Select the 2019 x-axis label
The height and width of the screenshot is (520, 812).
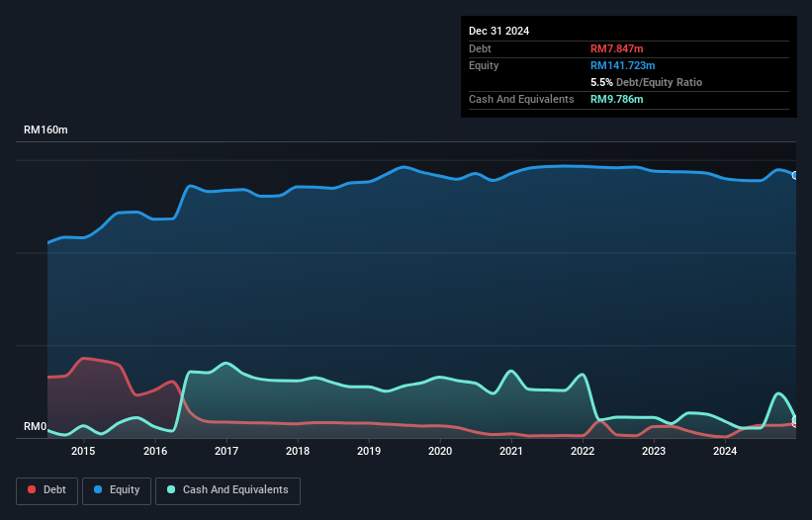click(369, 452)
